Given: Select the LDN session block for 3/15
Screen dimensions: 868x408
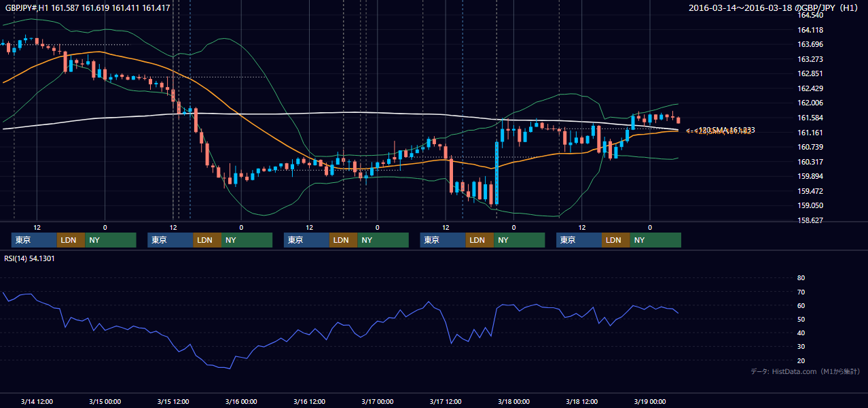Looking at the screenshot, I should click(207, 240).
